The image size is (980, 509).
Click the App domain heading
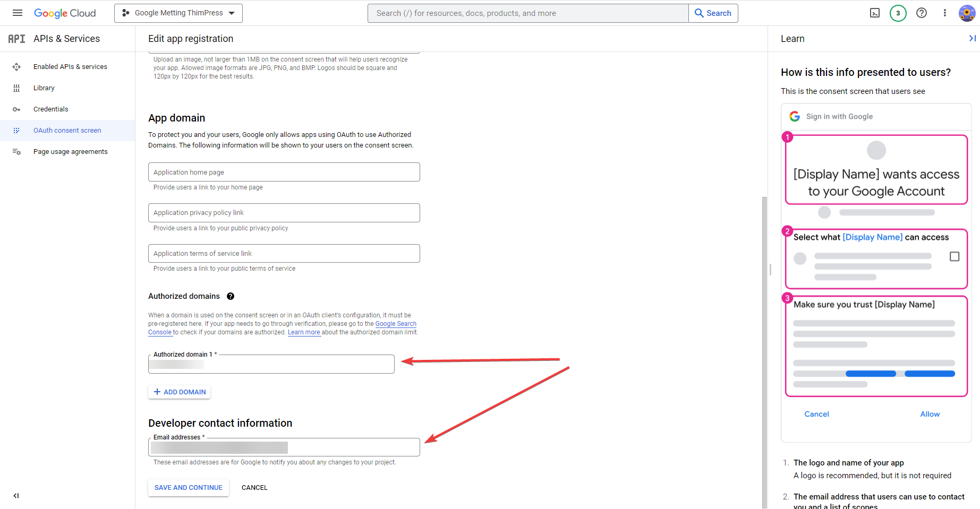(177, 118)
